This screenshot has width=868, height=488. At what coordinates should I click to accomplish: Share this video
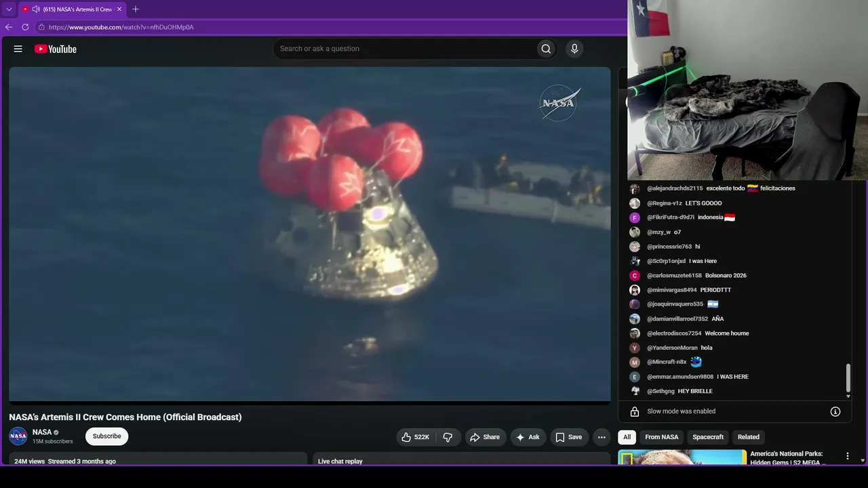(485, 437)
